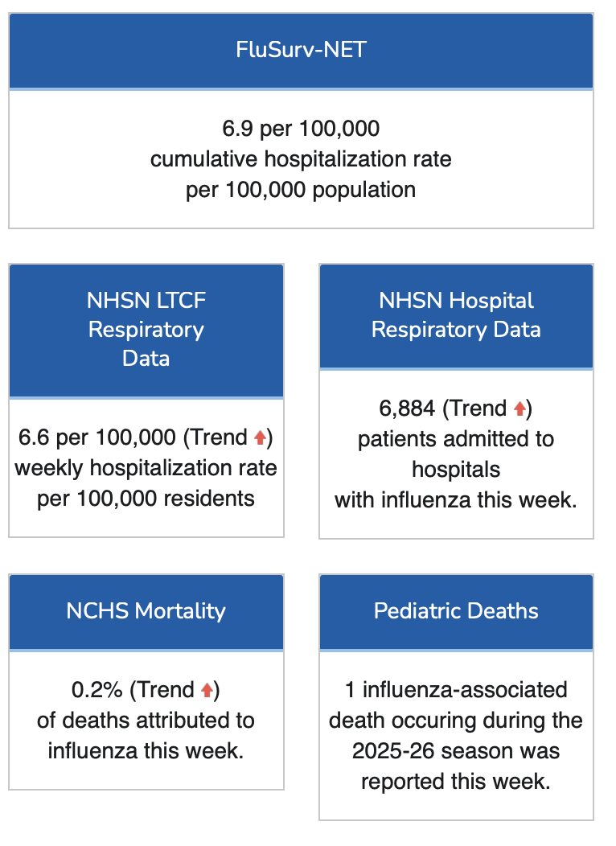The image size is (616, 846).
Task: Click the per 100,000 residents line
Action: coord(146,499)
